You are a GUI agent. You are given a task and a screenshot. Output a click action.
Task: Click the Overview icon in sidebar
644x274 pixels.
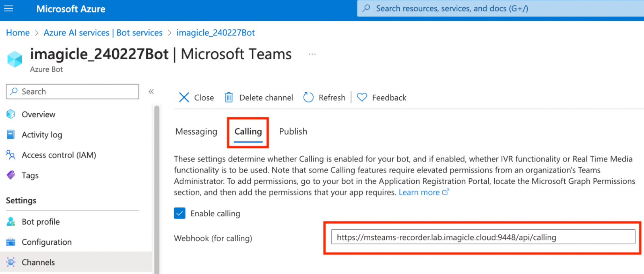11,114
